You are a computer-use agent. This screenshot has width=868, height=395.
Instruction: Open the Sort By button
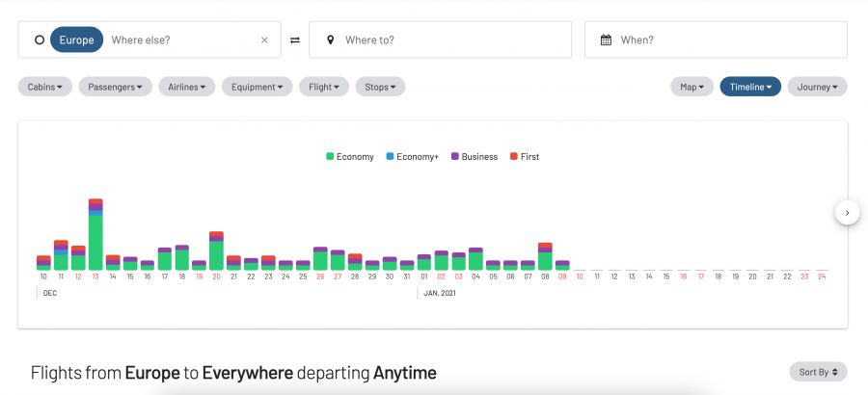(817, 372)
